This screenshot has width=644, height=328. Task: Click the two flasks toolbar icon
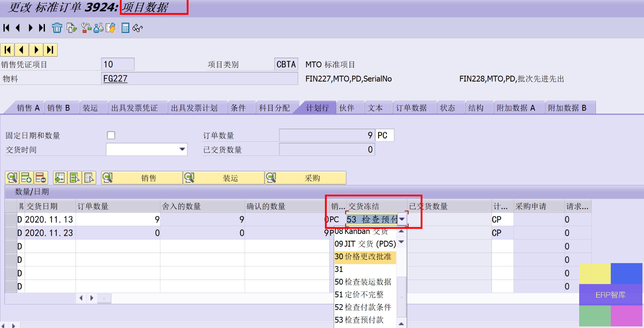click(x=98, y=28)
